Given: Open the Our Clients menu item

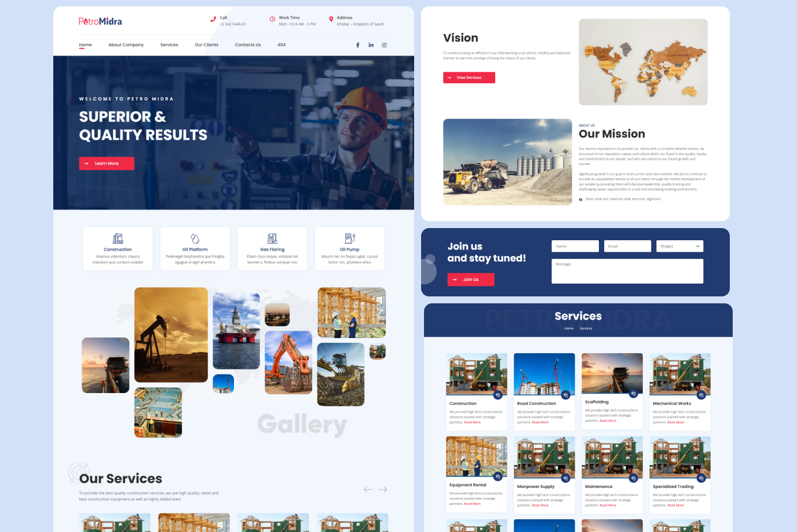Looking at the screenshot, I should coord(206,45).
